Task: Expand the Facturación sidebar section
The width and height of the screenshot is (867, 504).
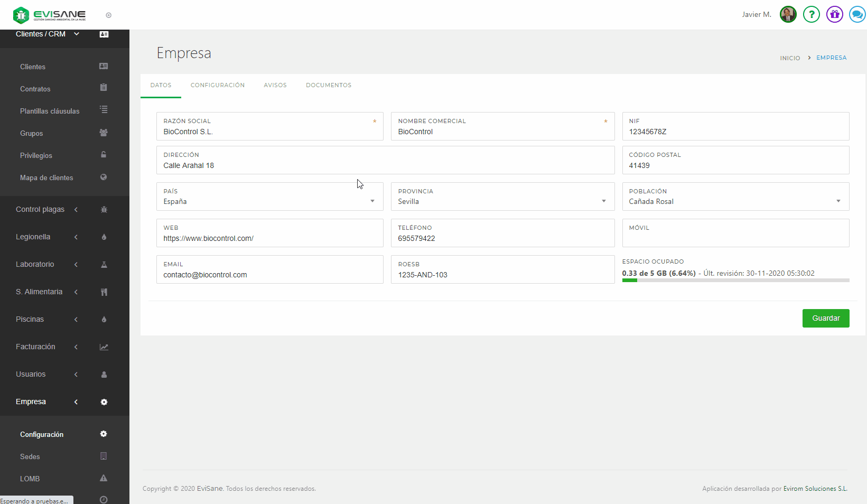Action: tap(35, 347)
